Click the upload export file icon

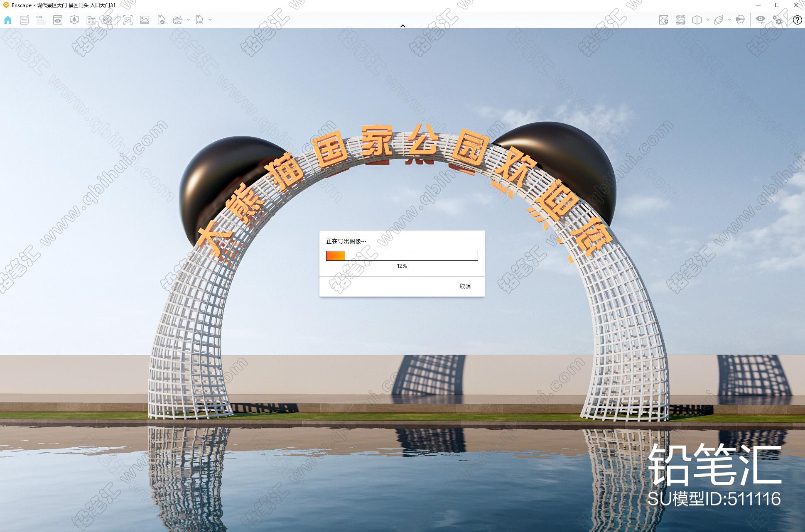point(161,20)
